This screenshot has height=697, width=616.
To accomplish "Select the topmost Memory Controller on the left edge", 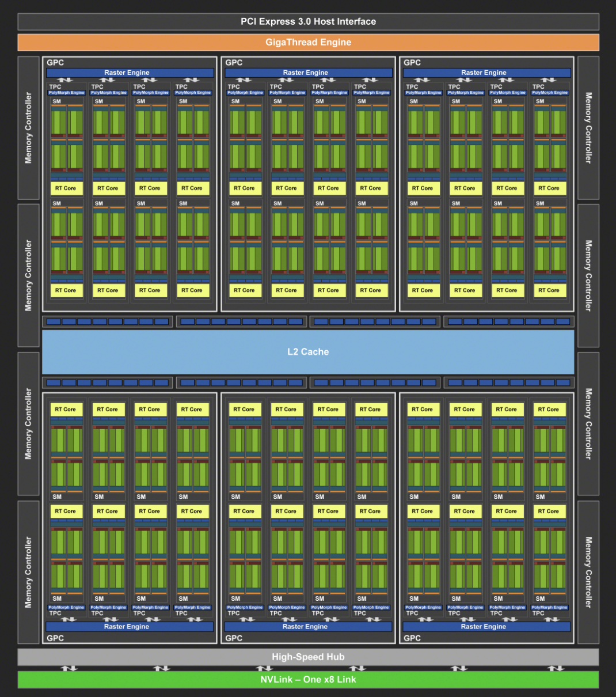I will (28, 128).
